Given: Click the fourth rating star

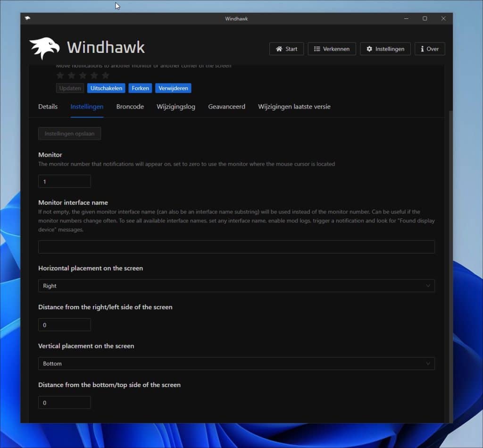Looking at the screenshot, I should 94,75.
